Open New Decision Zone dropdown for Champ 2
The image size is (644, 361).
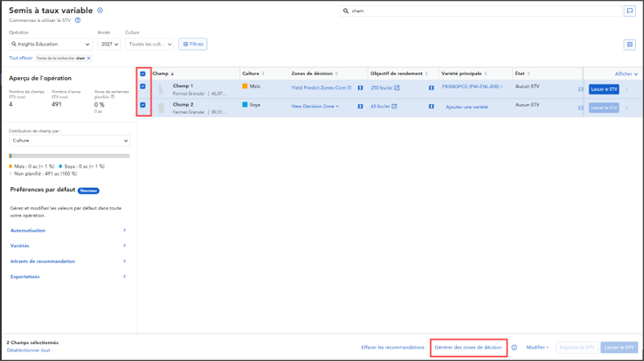315,107
